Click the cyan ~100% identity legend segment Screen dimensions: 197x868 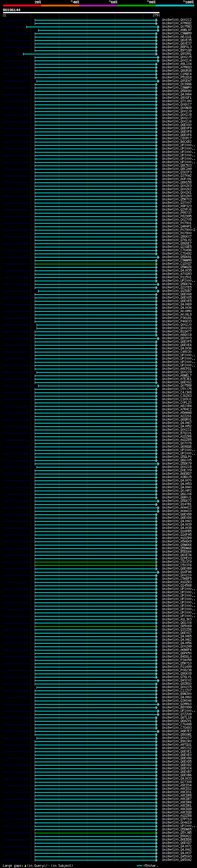[x=175, y=6]
